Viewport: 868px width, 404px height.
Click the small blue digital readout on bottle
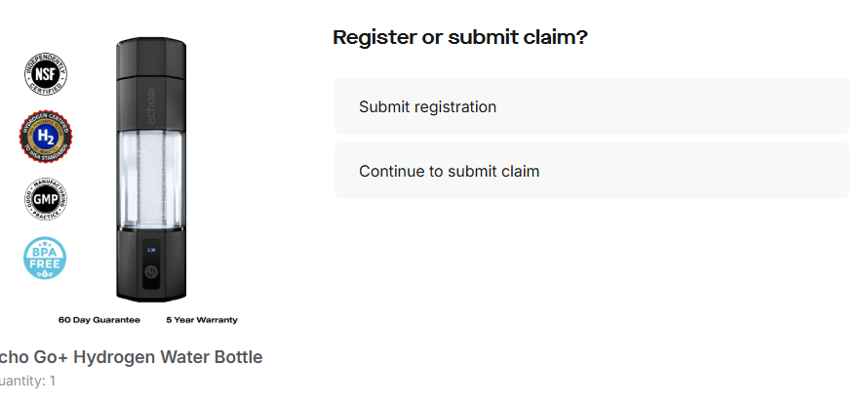pos(151,250)
